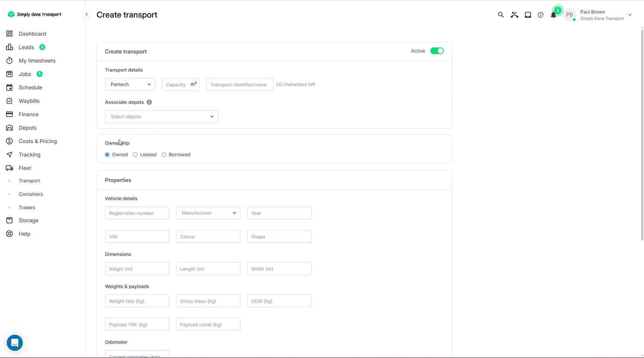Click the Simply done transport logo
The width and height of the screenshot is (644, 358).
[34, 14]
